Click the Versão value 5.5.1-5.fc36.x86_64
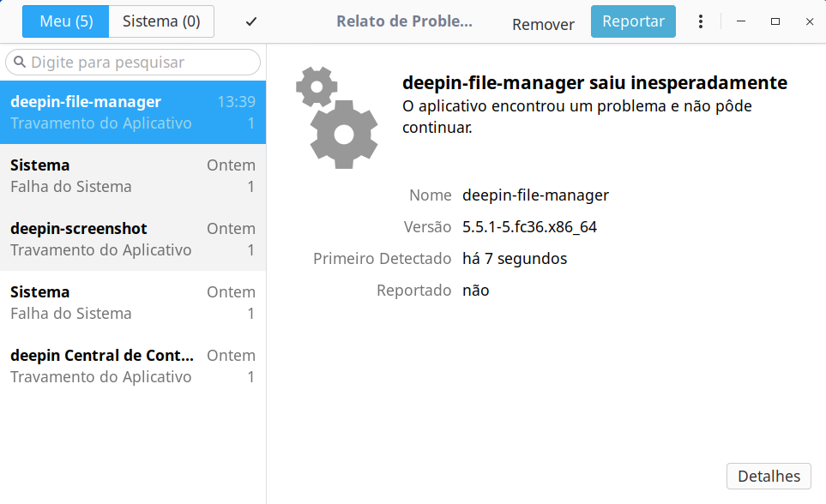 528,226
